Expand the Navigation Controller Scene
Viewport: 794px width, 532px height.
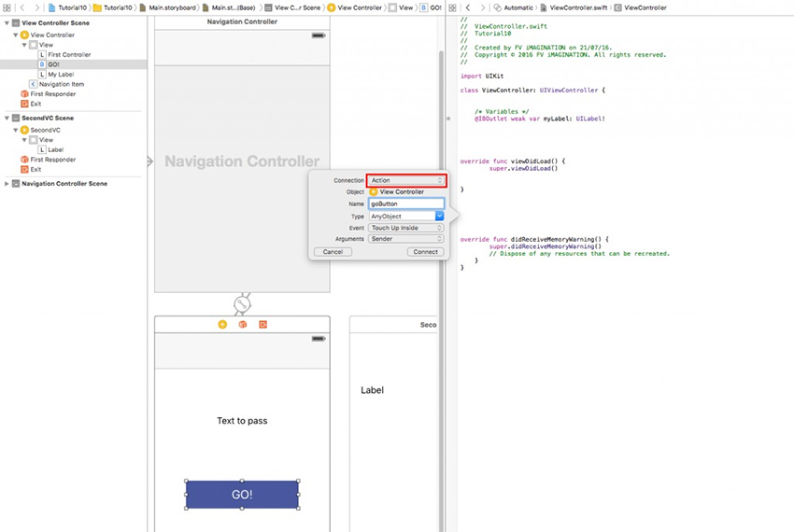pos(7,184)
